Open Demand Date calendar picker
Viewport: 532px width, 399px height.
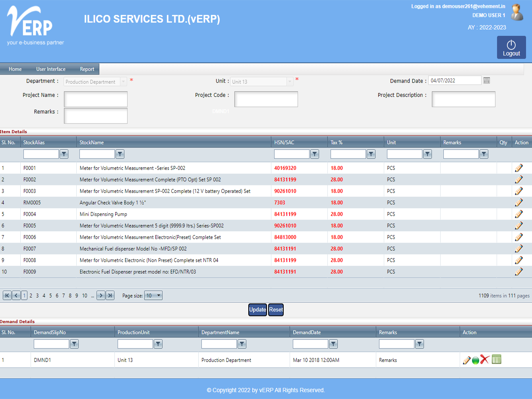coord(487,81)
